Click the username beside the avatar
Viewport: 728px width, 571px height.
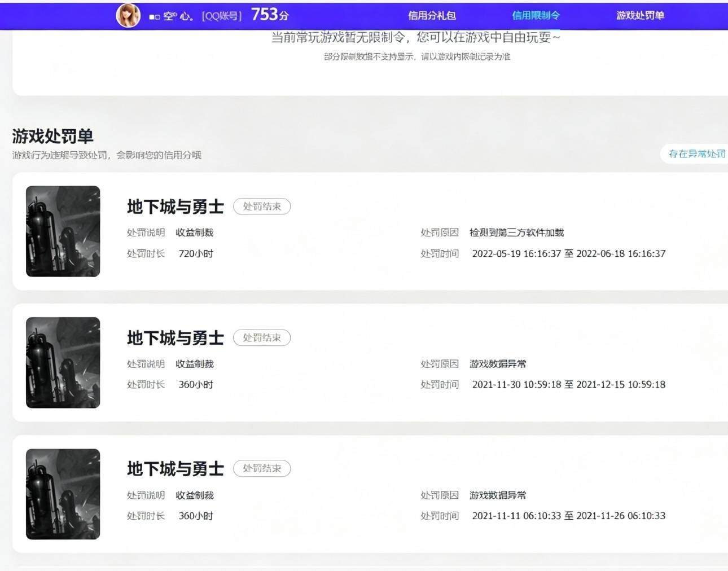tap(172, 16)
